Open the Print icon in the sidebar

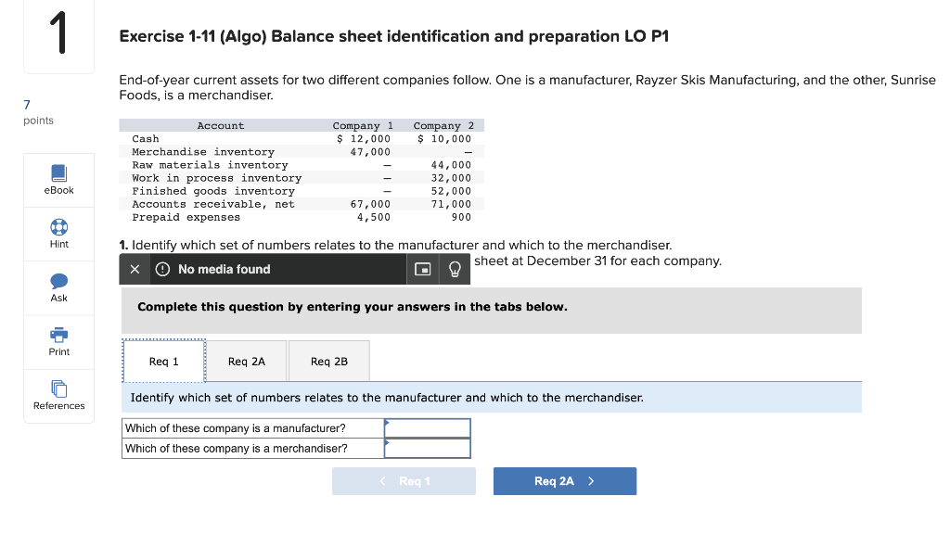click(58, 336)
